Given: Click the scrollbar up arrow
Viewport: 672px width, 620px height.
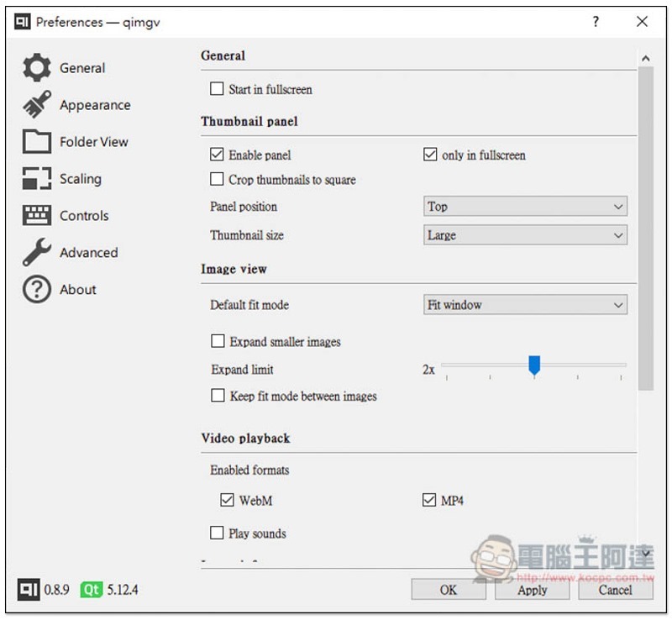Looking at the screenshot, I should 646,58.
